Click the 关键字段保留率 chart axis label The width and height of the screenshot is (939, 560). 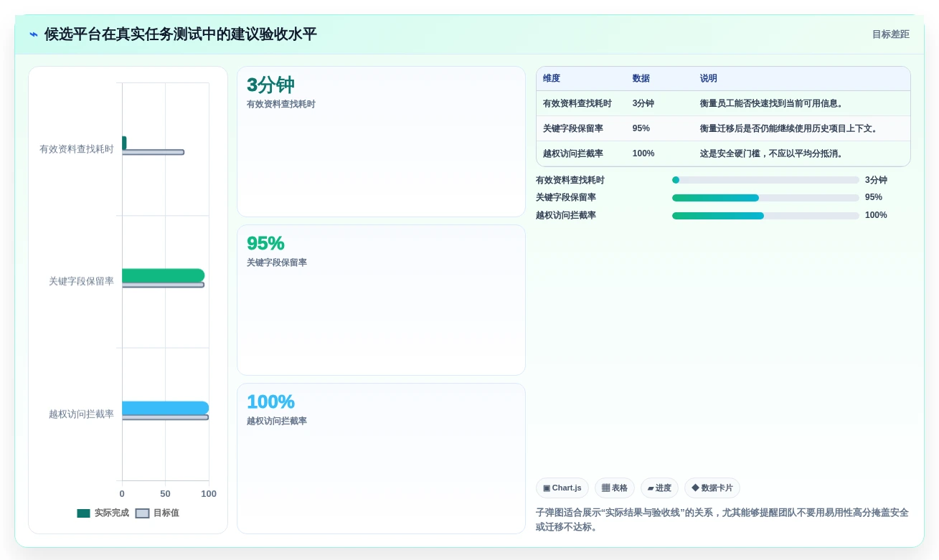pyautogui.click(x=81, y=282)
